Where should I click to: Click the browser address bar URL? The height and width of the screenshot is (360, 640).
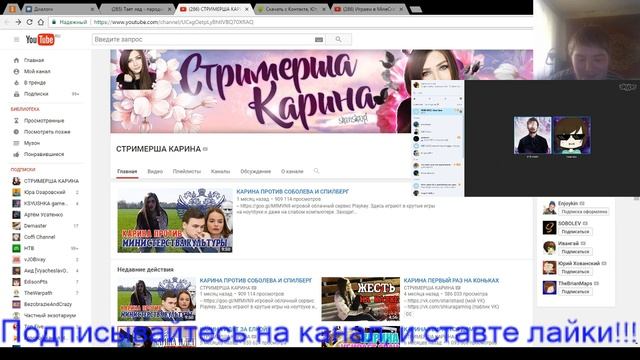coord(173,22)
